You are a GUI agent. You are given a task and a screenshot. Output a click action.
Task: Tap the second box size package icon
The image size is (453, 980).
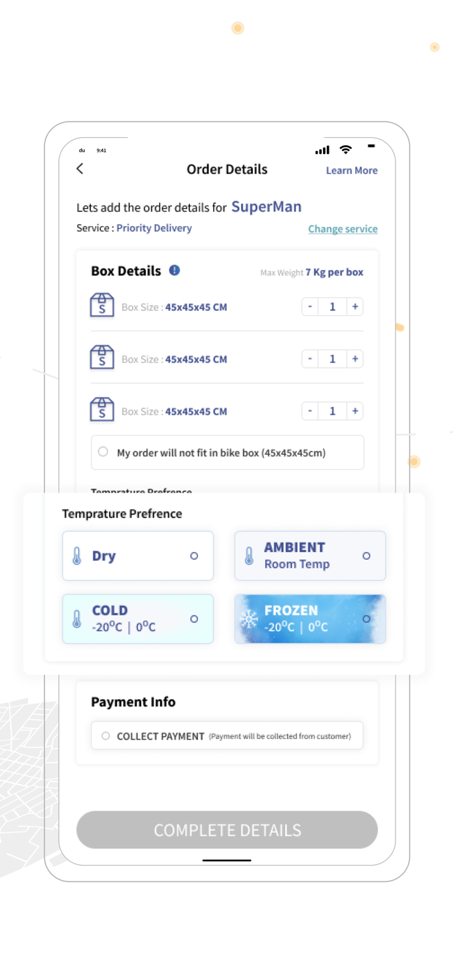[102, 357]
